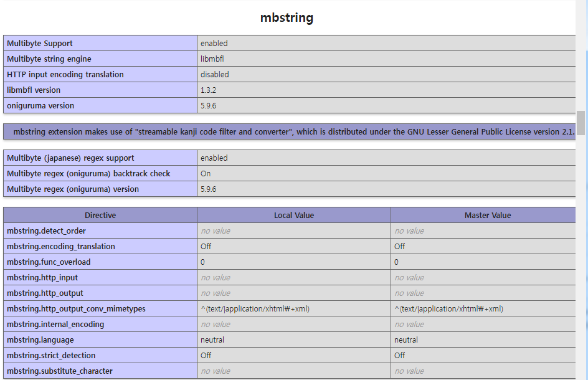Viewport: 588px width, 380px height.
Task: Click the mbstring.strict_detection directive name
Action: [51, 355]
